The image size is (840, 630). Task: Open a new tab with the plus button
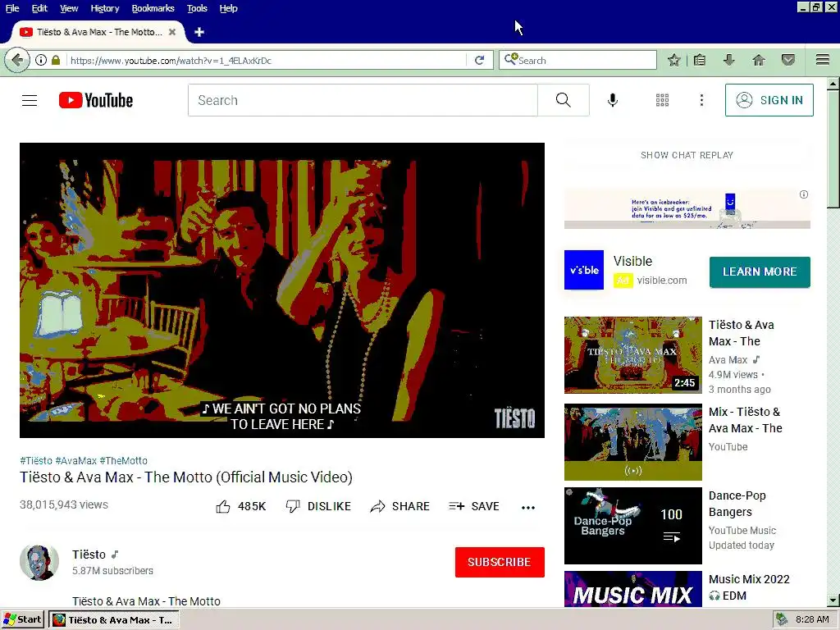[199, 32]
